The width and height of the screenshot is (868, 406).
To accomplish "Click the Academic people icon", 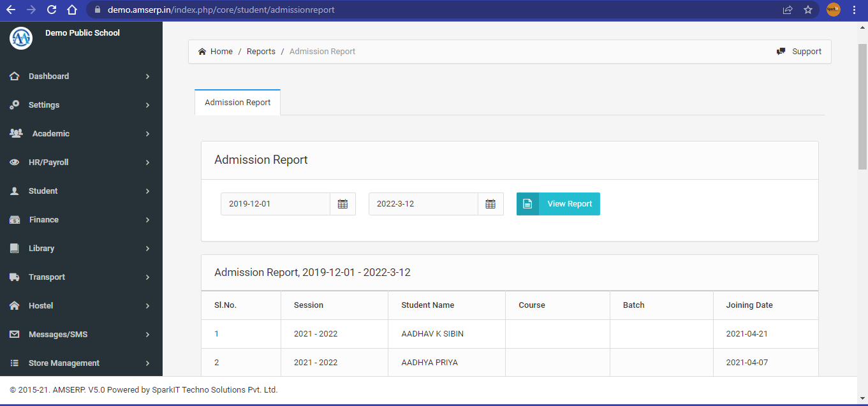I will point(14,133).
